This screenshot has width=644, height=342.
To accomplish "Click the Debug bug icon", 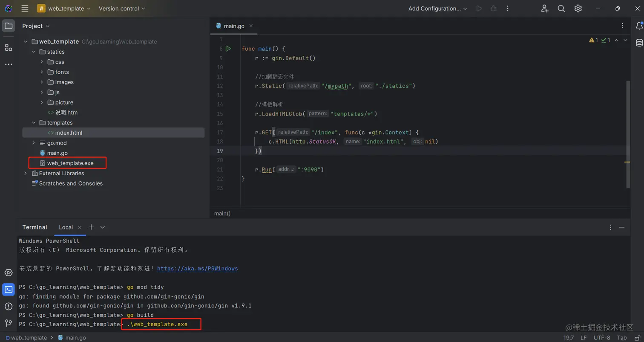I will click(x=494, y=9).
